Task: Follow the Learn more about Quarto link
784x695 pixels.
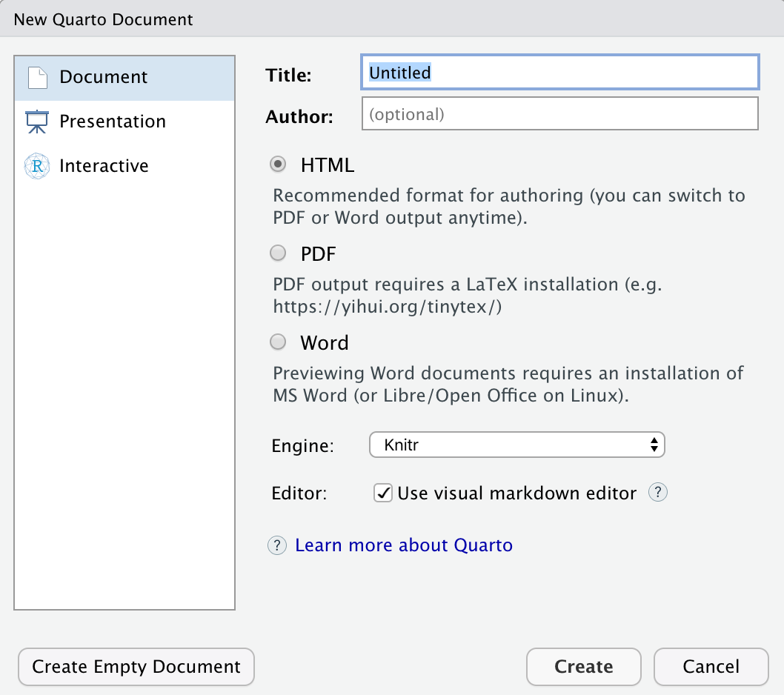Action: [403, 545]
